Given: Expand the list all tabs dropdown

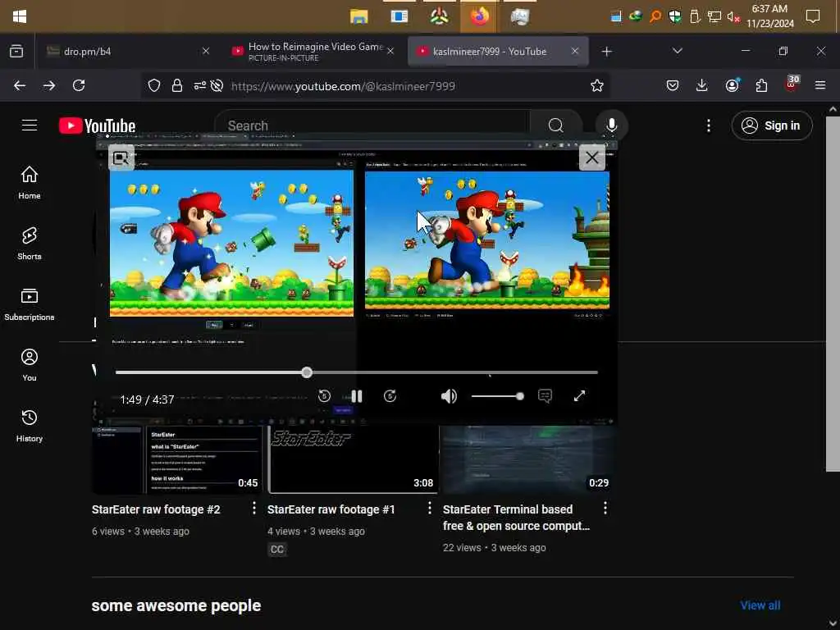Looking at the screenshot, I should pyautogui.click(x=677, y=51).
